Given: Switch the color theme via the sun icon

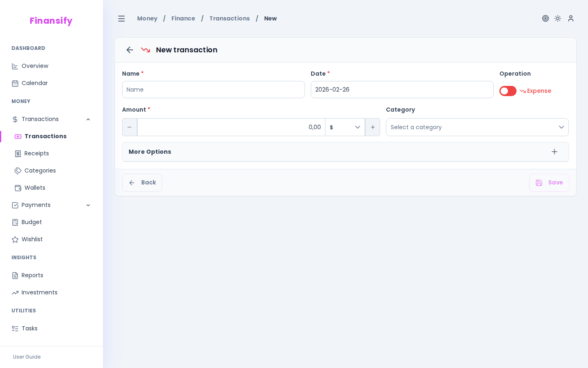Looking at the screenshot, I should (x=558, y=18).
